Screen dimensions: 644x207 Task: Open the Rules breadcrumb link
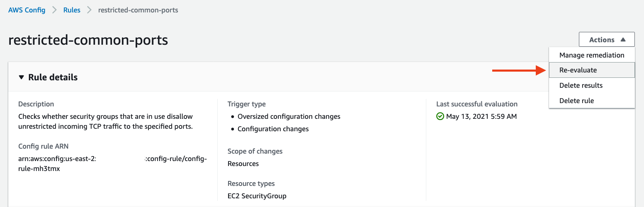point(72,10)
